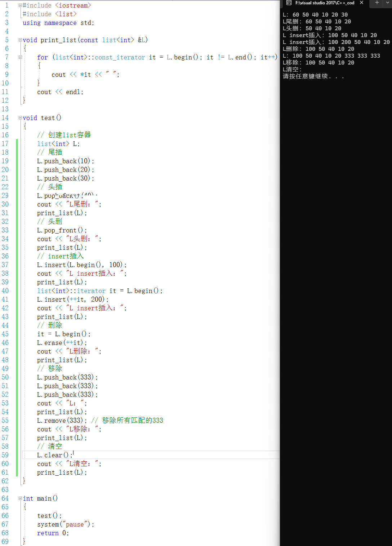
Task: Click console line 'L清空:'
Action: (292, 70)
